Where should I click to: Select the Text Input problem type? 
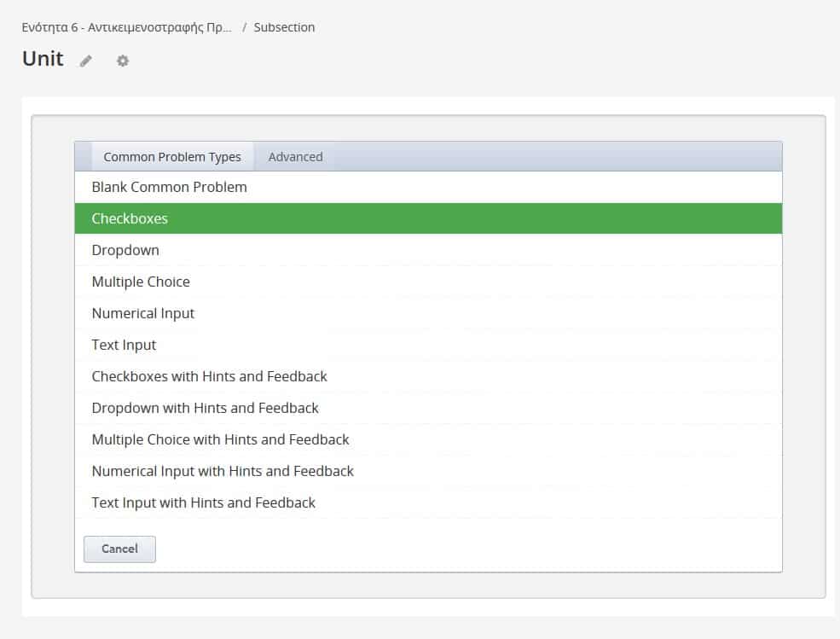(x=428, y=346)
